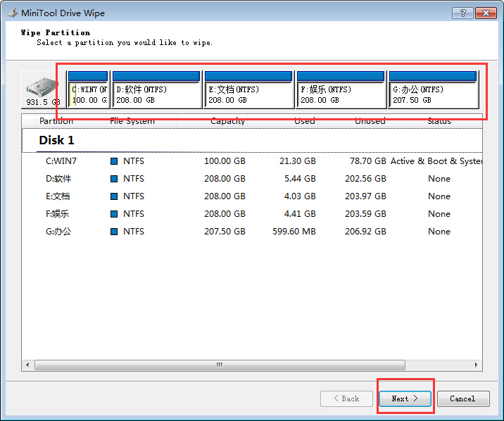Click the help question mark button
504x421 pixels.
[462, 13]
